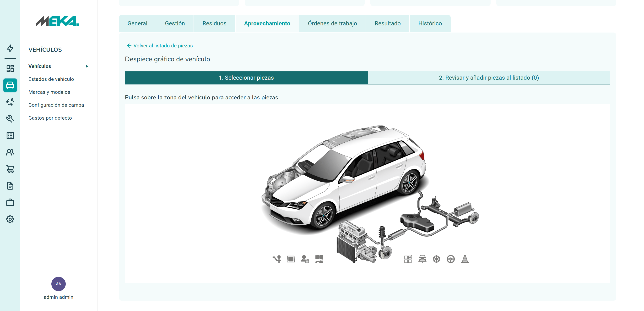Click the checklist grid icon below car

[408, 259]
